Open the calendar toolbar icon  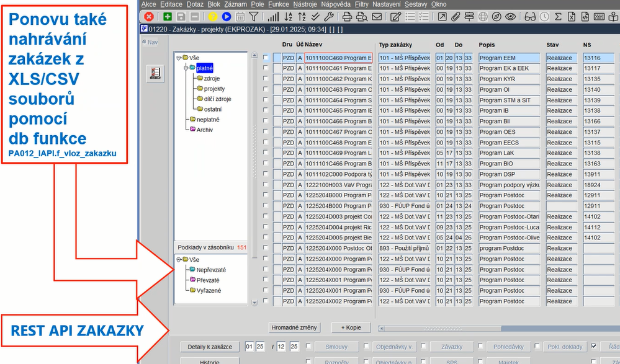click(x=240, y=17)
